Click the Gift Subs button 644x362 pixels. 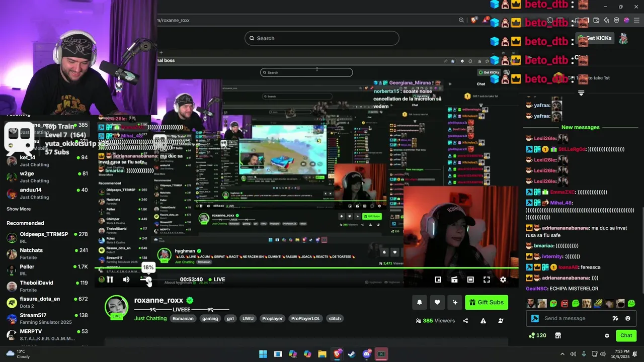(487, 302)
